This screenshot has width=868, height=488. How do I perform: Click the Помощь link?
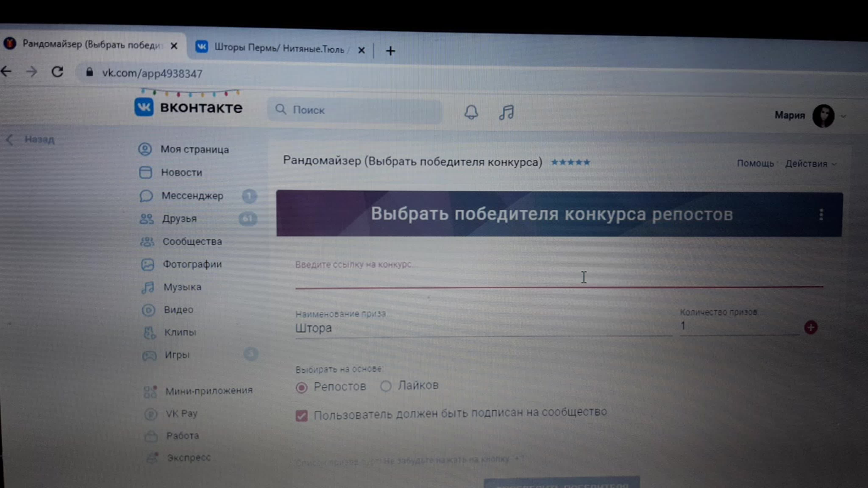(755, 163)
